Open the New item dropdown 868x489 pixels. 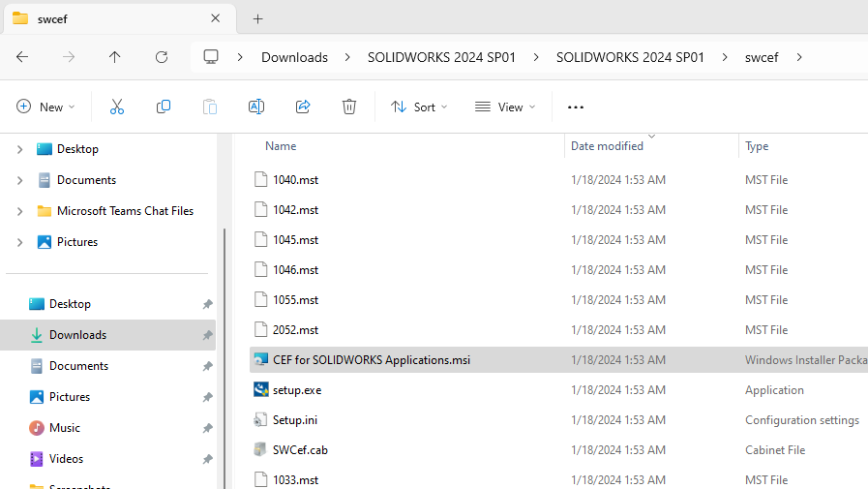45,107
